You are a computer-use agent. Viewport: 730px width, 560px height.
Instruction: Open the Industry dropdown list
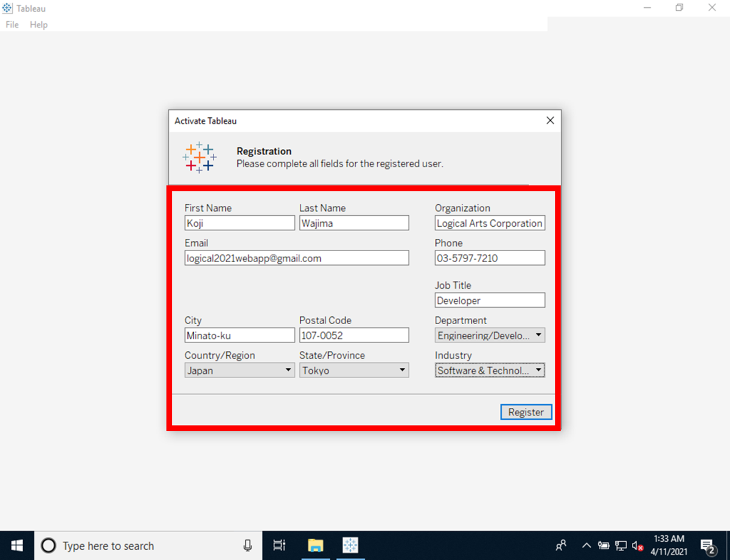(x=490, y=370)
